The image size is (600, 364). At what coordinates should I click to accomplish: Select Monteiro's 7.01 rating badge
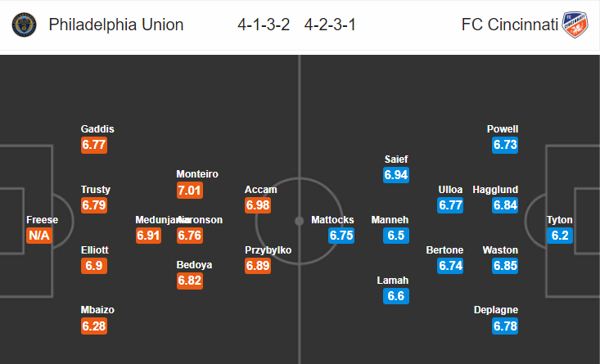pyautogui.click(x=190, y=190)
